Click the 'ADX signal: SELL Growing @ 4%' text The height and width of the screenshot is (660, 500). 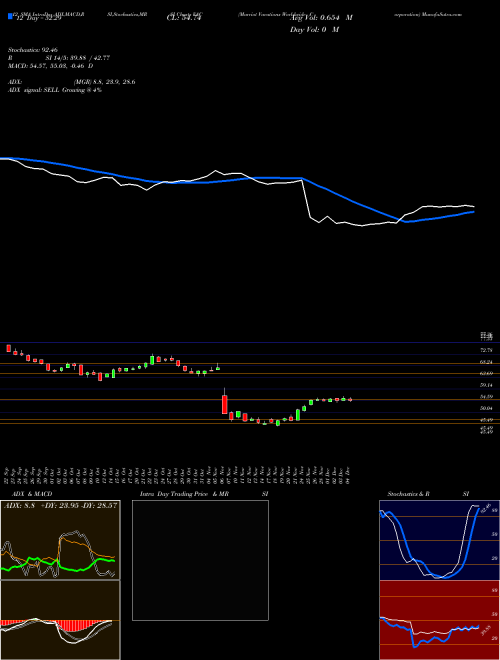tap(55, 90)
